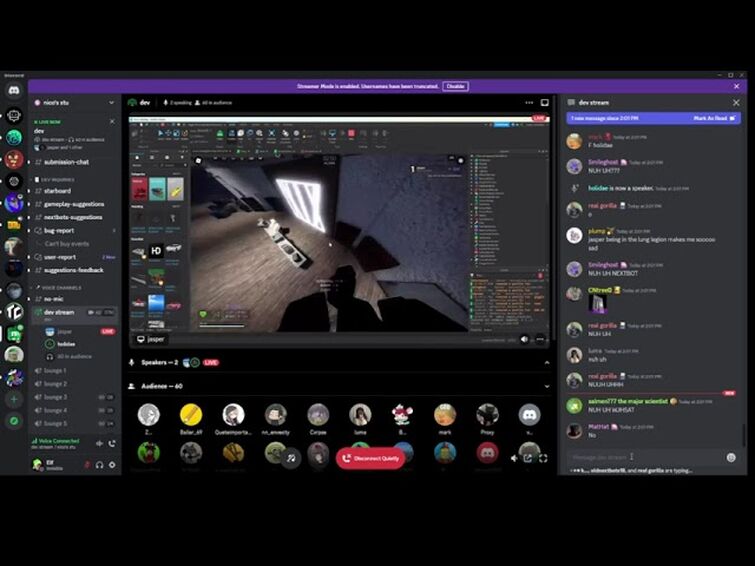Screen dimensions: 755x566
Task: Mute the stream audio speaker icon
Action: pyautogui.click(x=525, y=340)
